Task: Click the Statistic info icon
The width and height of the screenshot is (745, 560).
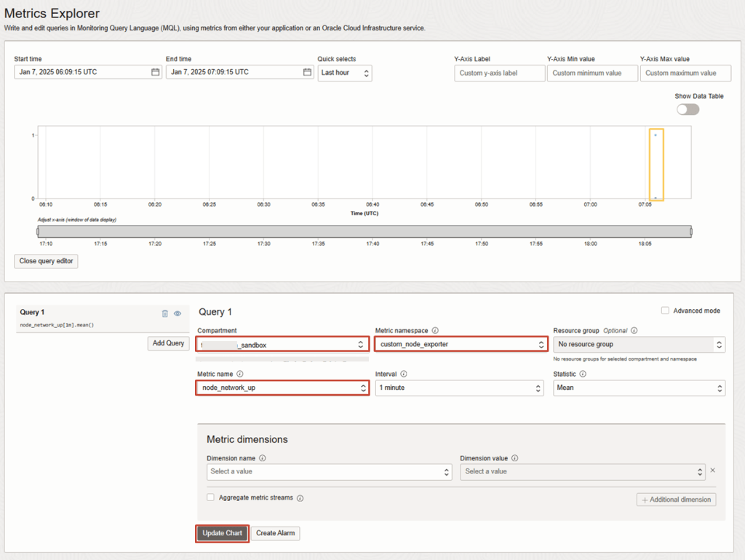Action: click(583, 374)
